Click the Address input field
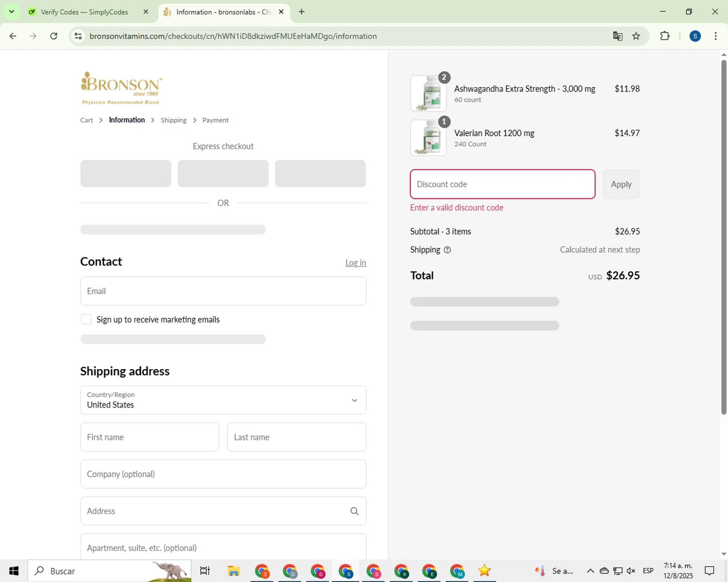 [x=223, y=511]
